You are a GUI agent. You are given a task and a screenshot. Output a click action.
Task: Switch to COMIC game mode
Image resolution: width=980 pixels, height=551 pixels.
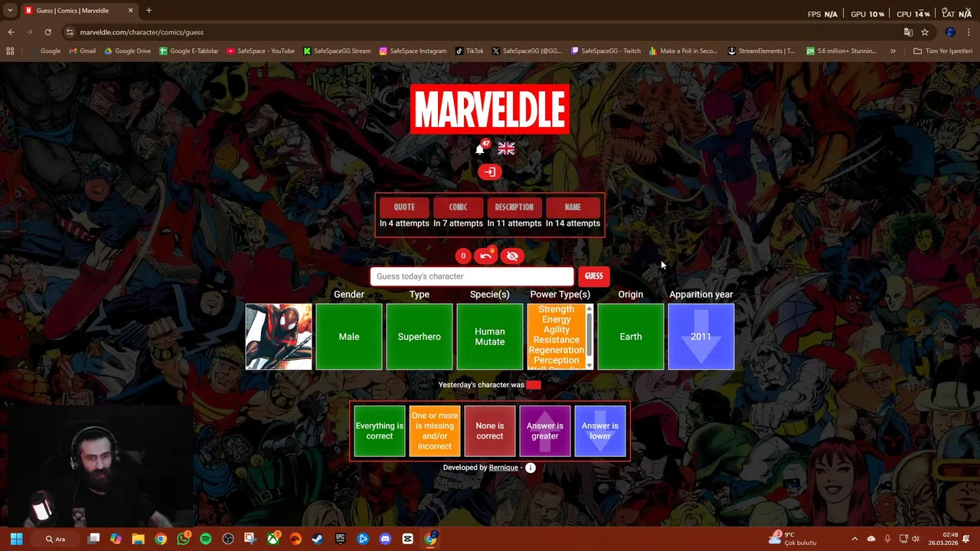click(x=458, y=207)
